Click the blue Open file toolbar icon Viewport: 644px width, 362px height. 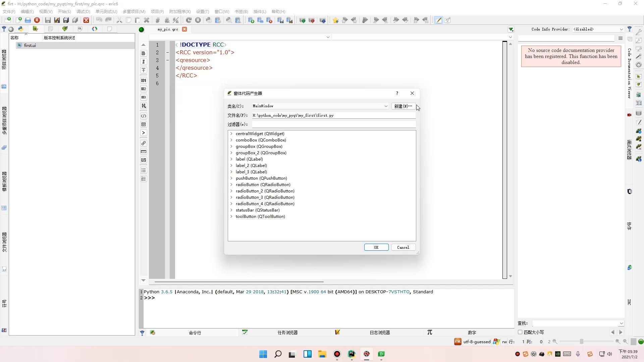[x=28, y=20]
